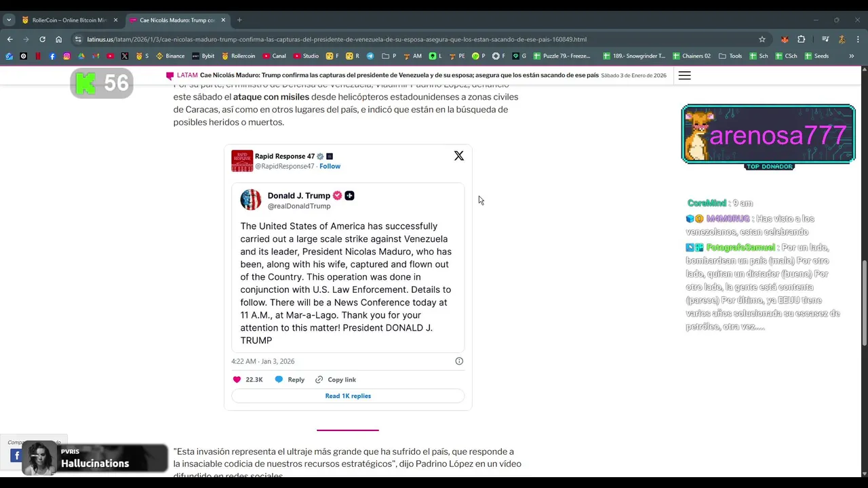
Task: Open the YouTube bookmark icon
Action: pos(110,56)
